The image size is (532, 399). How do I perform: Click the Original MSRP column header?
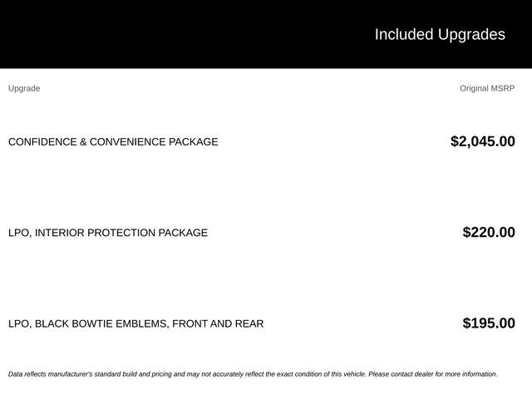coord(487,88)
